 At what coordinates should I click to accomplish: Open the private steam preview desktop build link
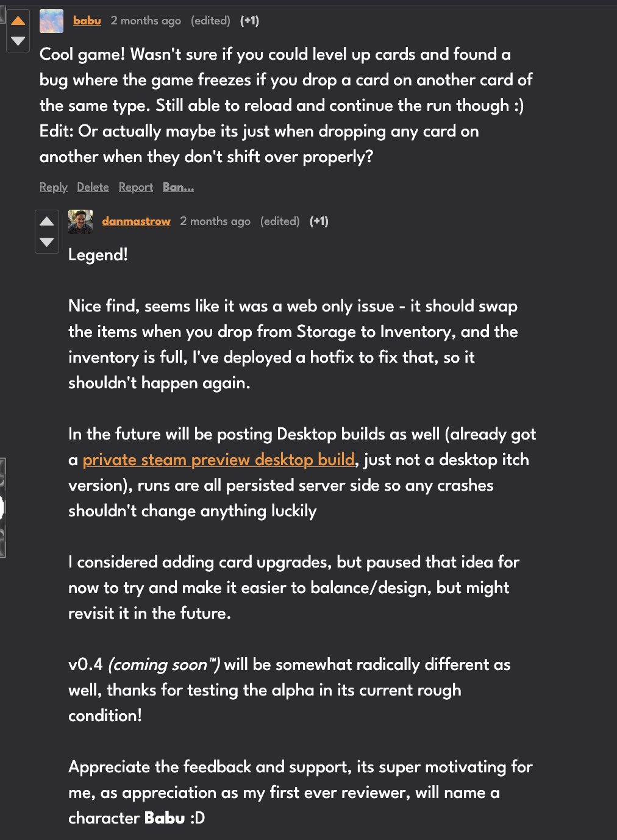pyautogui.click(x=218, y=460)
